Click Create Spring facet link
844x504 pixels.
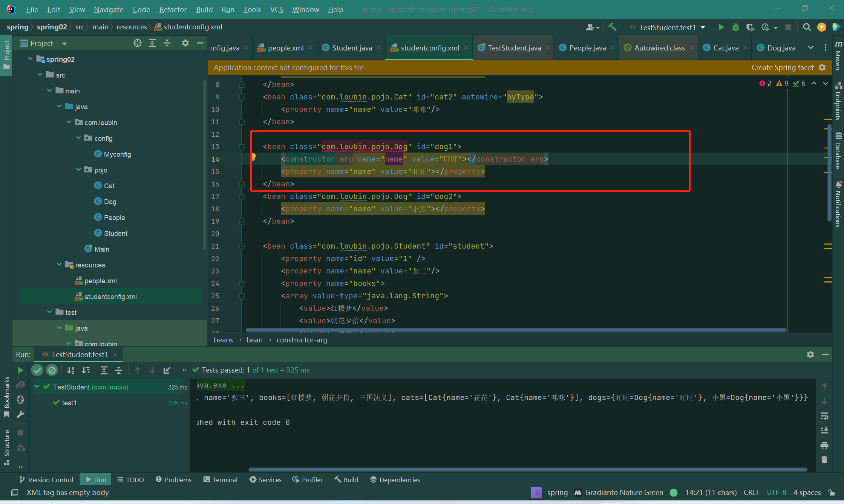coord(782,67)
